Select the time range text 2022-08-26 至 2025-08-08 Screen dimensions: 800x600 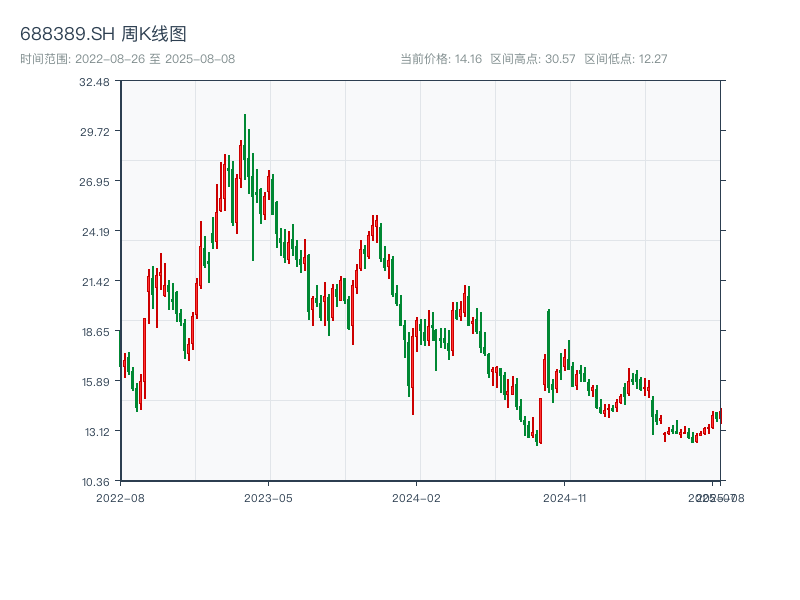(155, 59)
